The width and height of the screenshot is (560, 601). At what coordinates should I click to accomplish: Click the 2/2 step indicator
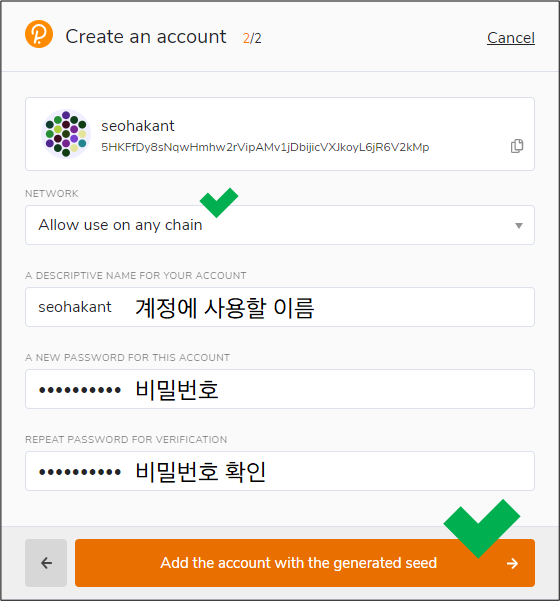tap(252, 38)
